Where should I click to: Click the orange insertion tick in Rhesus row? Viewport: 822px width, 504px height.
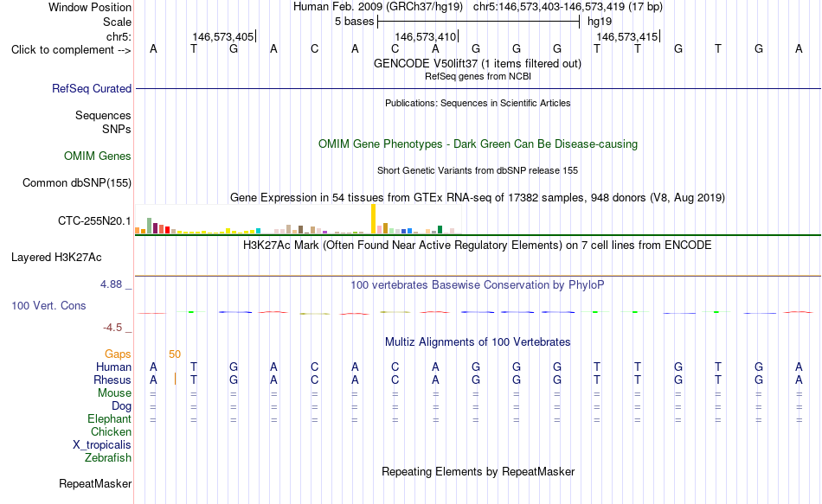point(175,380)
